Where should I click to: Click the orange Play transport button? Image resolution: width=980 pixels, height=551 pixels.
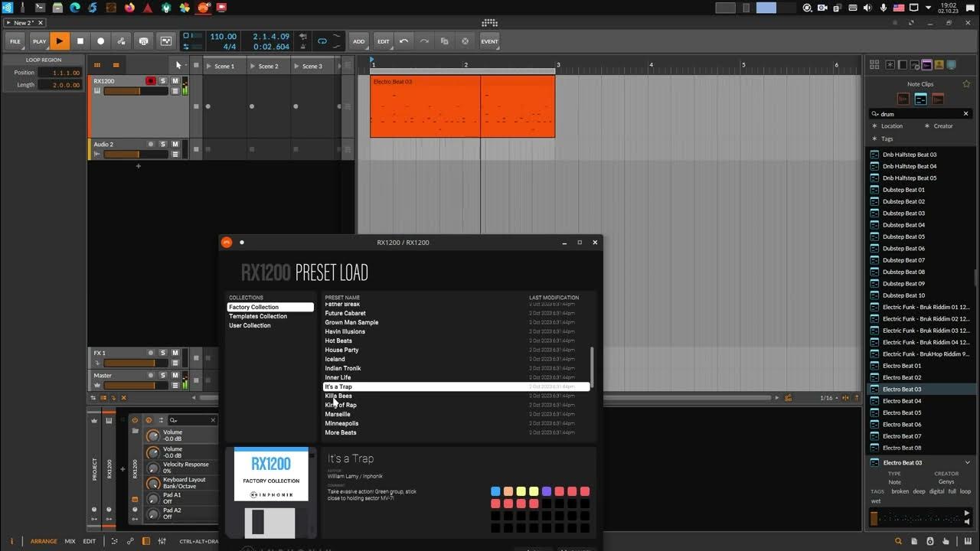pyautogui.click(x=60, y=41)
